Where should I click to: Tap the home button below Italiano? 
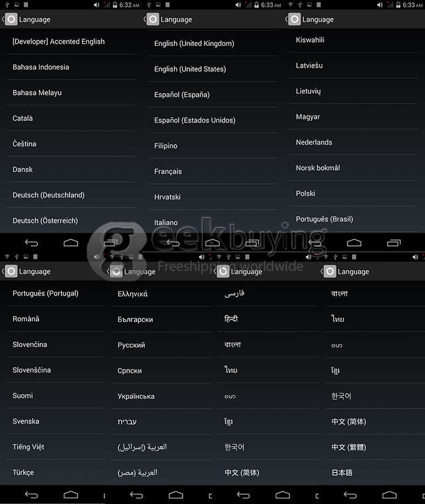click(x=212, y=243)
